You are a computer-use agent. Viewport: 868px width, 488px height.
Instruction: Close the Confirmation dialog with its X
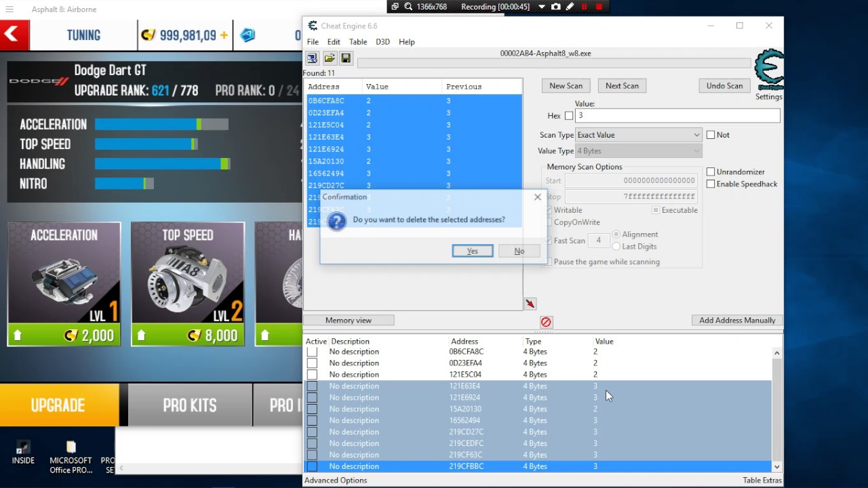click(x=538, y=197)
